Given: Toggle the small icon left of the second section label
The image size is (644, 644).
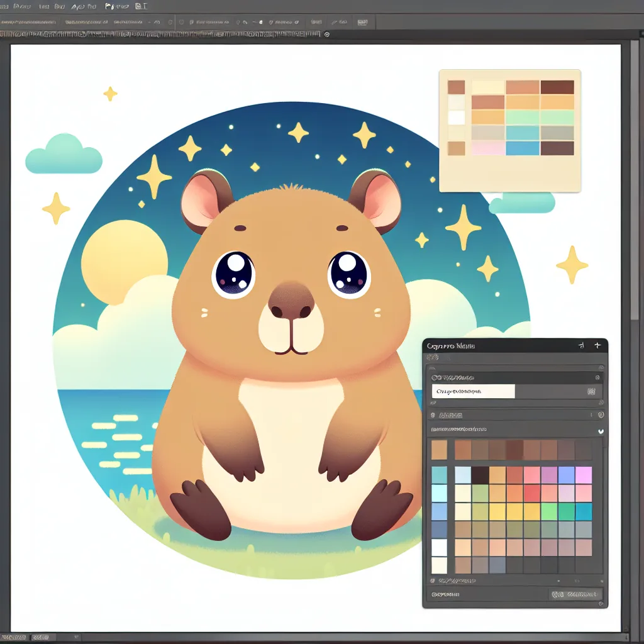Looking at the screenshot, I should [433, 415].
